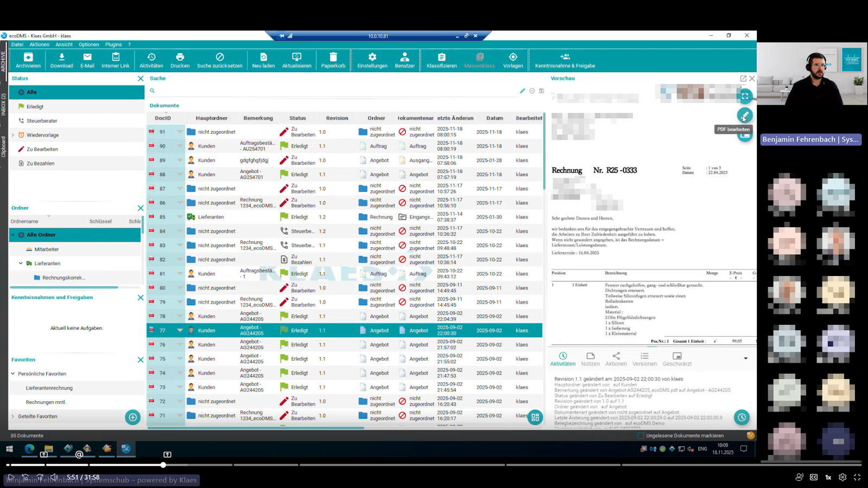Expand Geteilte Favoriten section
868x488 pixels.
(x=13, y=416)
